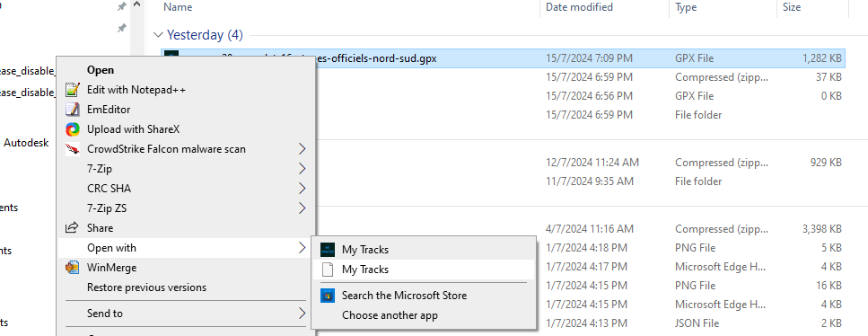Image resolution: width=868 pixels, height=336 pixels.
Task: Open CrowdStrike Falcon malware scan submenu
Action: pos(186,149)
